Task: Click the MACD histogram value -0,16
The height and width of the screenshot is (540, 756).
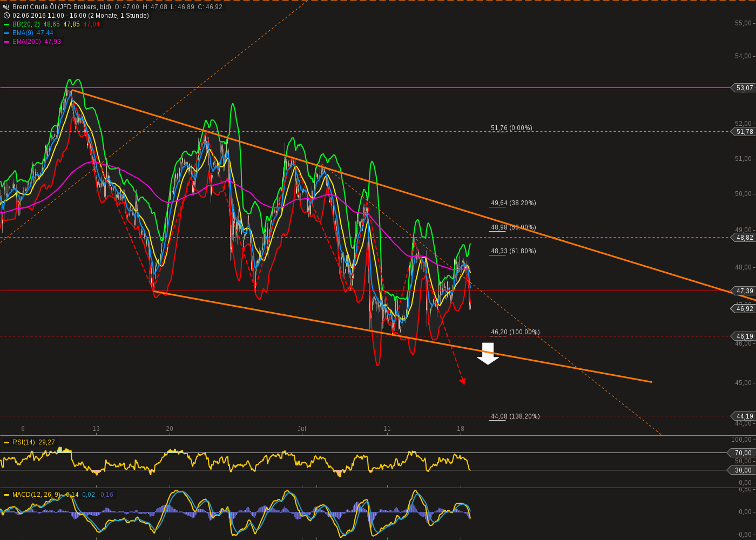Action: [x=106, y=495]
